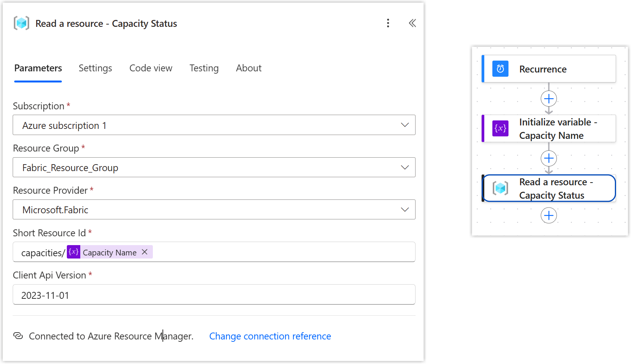Viewport: 631px width, 364px height.
Task: Click Connected to Azure Resource Manager text
Action: click(x=111, y=336)
